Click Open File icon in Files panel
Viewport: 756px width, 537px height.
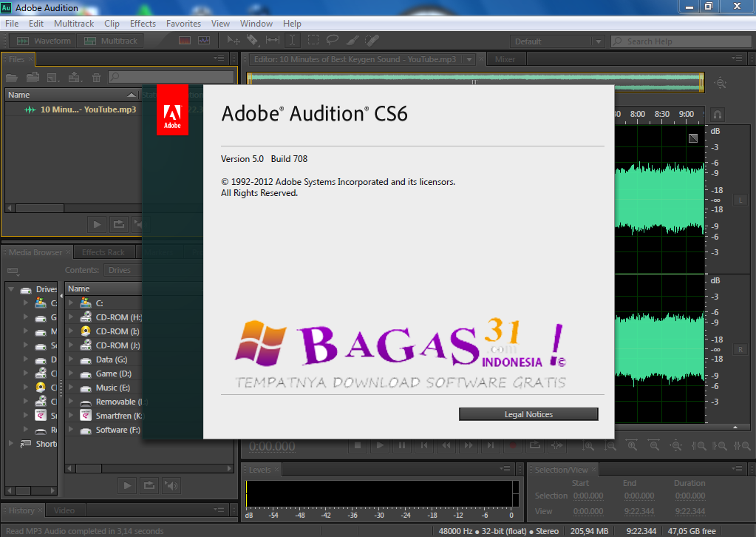coord(12,77)
